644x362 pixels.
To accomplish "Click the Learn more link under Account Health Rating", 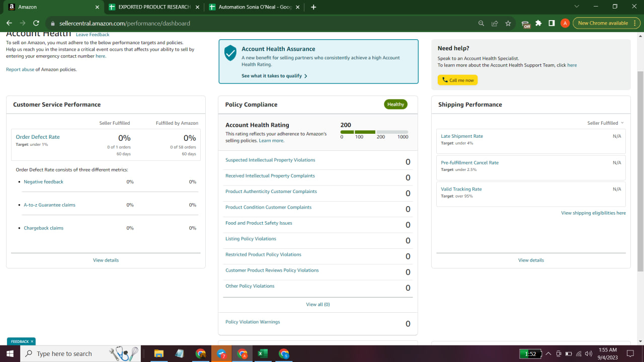I will click(271, 141).
